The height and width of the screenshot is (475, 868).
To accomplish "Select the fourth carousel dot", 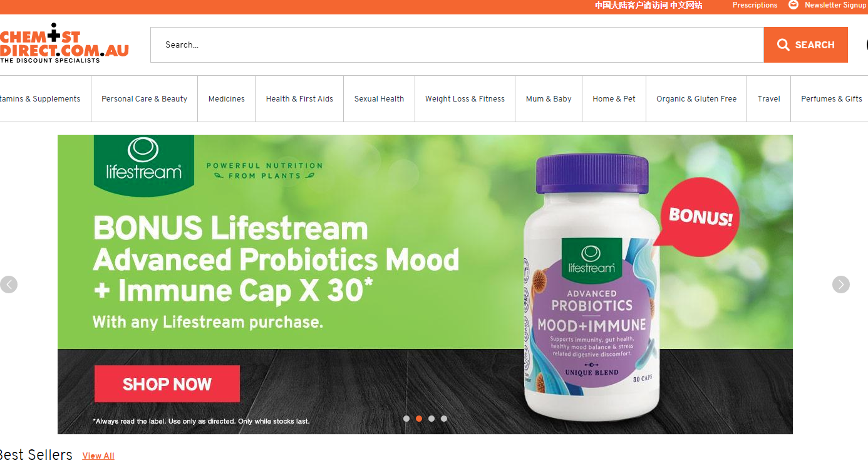I will (x=444, y=419).
